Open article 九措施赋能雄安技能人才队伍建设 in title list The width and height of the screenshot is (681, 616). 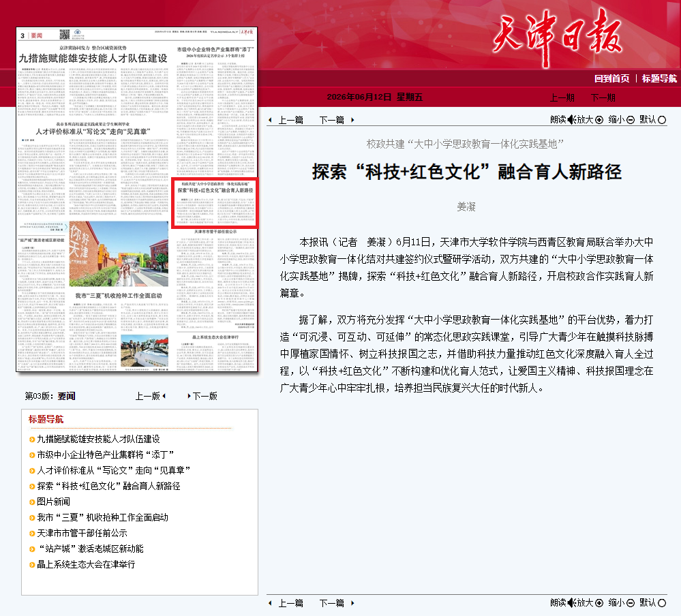[99, 439]
